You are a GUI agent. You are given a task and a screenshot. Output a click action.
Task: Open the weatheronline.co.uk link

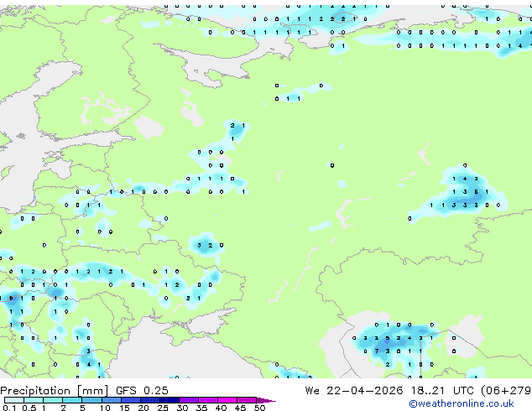(x=462, y=403)
